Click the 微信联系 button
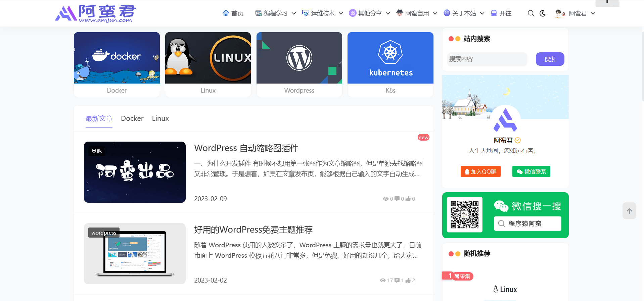 [x=531, y=171]
